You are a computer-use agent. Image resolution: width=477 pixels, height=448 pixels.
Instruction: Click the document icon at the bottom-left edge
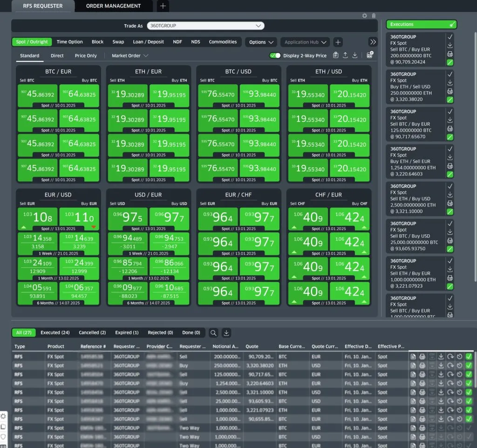(3, 427)
